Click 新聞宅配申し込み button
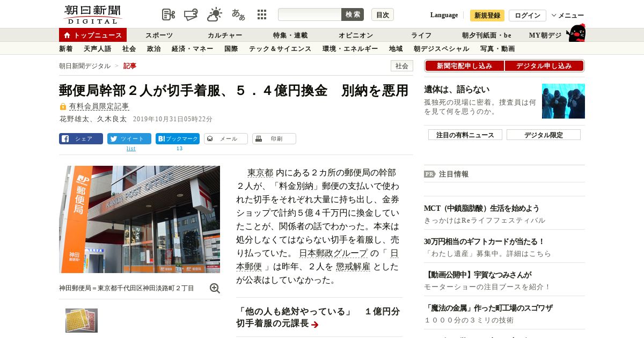 464,66
